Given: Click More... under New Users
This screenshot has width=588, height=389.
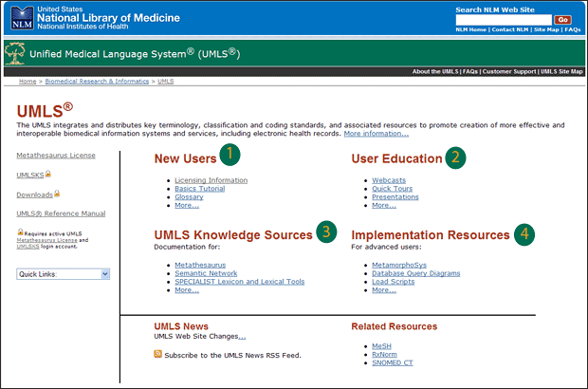Looking at the screenshot, I should click(187, 205).
